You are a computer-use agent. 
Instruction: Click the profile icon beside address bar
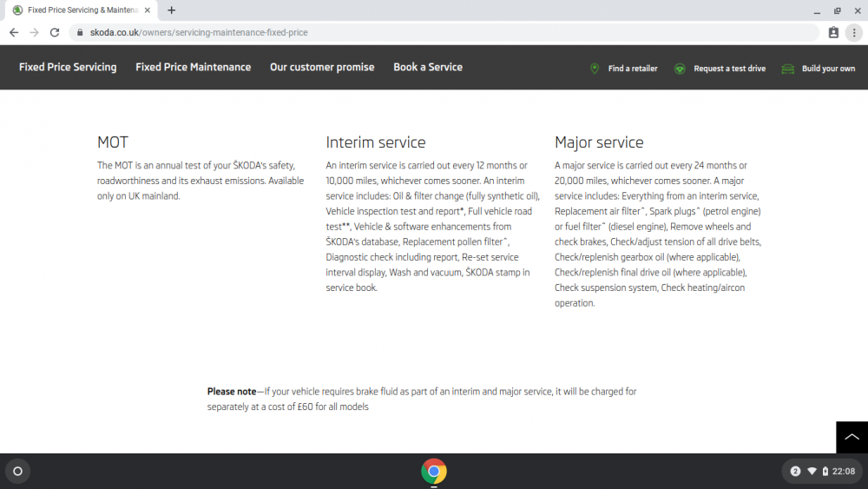(833, 33)
